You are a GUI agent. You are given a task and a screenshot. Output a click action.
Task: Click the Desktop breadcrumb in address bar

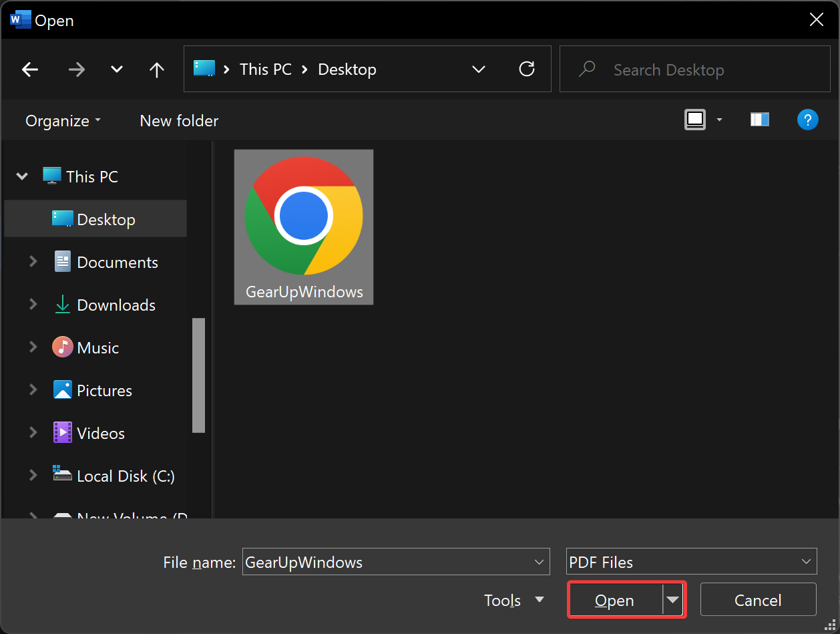(347, 69)
